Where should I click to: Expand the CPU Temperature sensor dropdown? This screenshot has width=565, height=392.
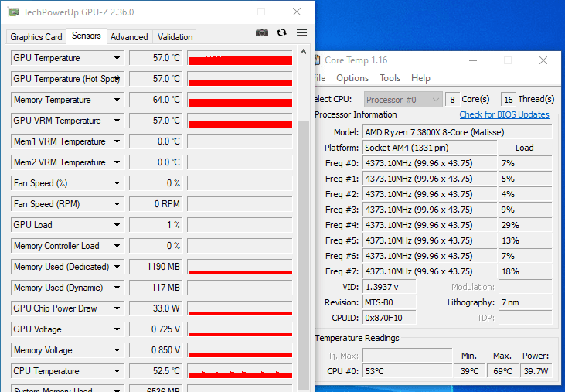pos(117,371)
